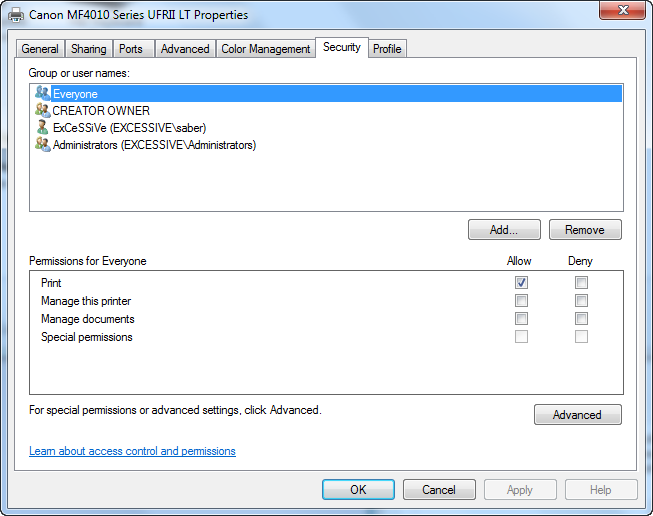The image size is (653, 516).
Task: Select the CREATOR OWNER group icon
Action: pyautogui.click(x=42, y=110)
